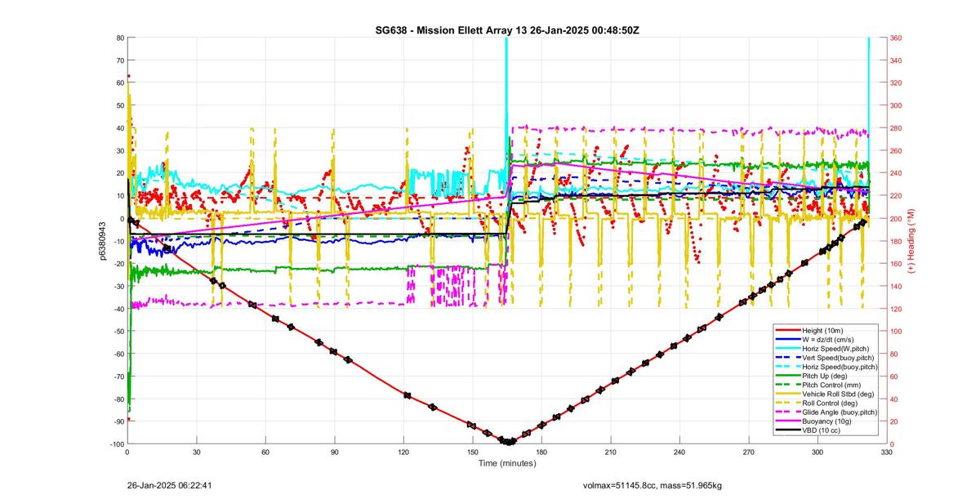
Task: Click the '30' tick on the time axis
Action: pyautogui.click(x=196, y=451)
